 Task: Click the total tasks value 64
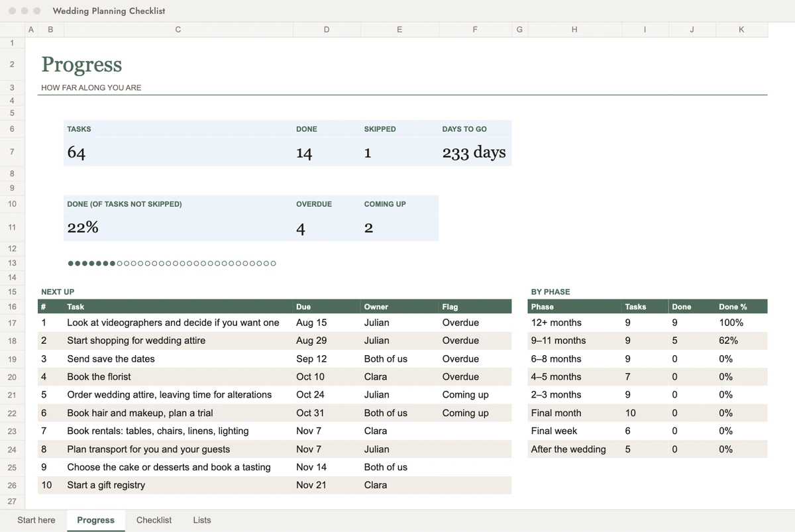(76, 153)
